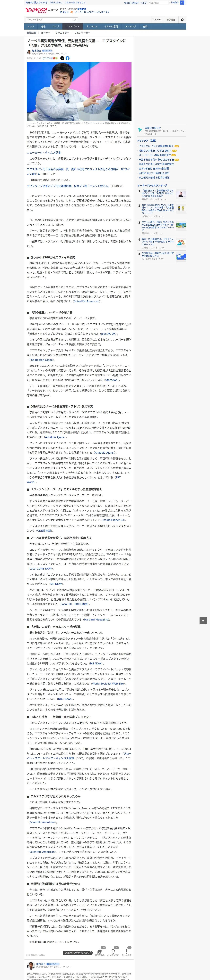
Task: Click the エキスパート badge next to author name
Action: 48,51
